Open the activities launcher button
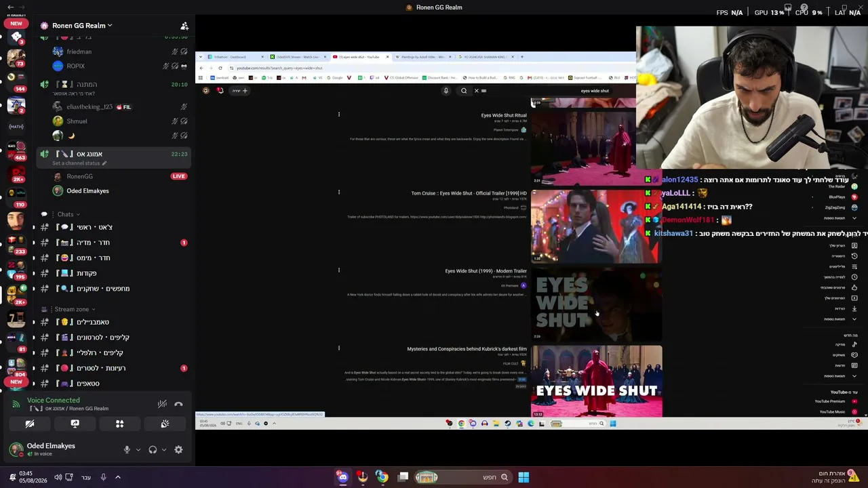868x488 pixels. point(119,424)
